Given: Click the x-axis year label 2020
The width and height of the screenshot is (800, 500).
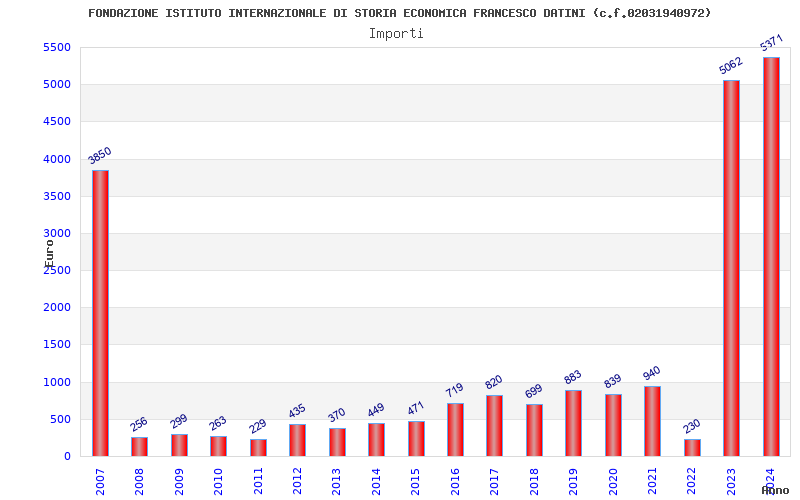Looking at the screenshot, I should pos(613,482).
